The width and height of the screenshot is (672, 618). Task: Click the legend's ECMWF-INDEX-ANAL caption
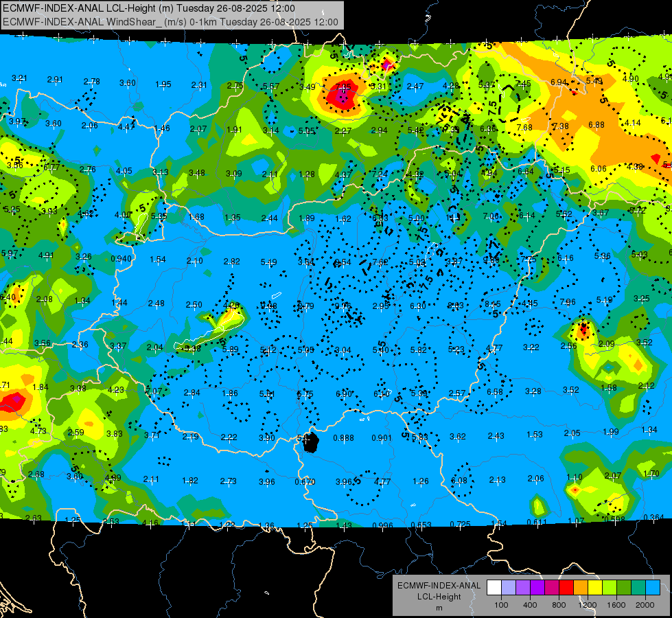point(439,586)
